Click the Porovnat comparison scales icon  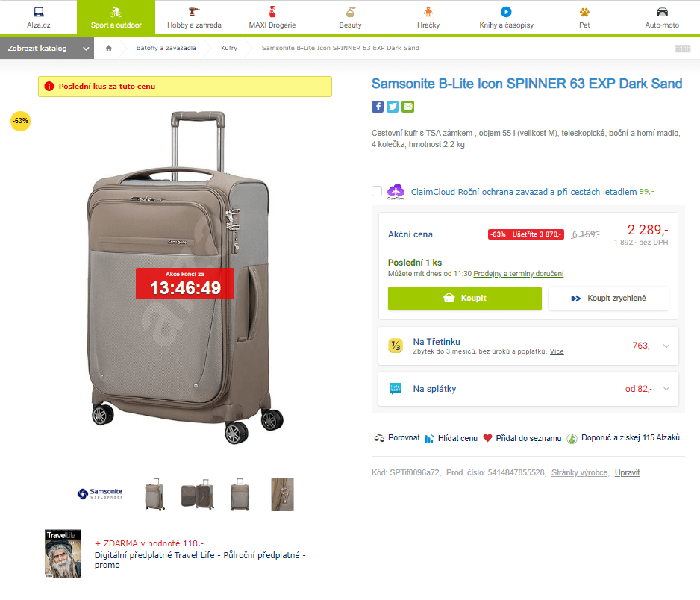[x=379, y=438]
